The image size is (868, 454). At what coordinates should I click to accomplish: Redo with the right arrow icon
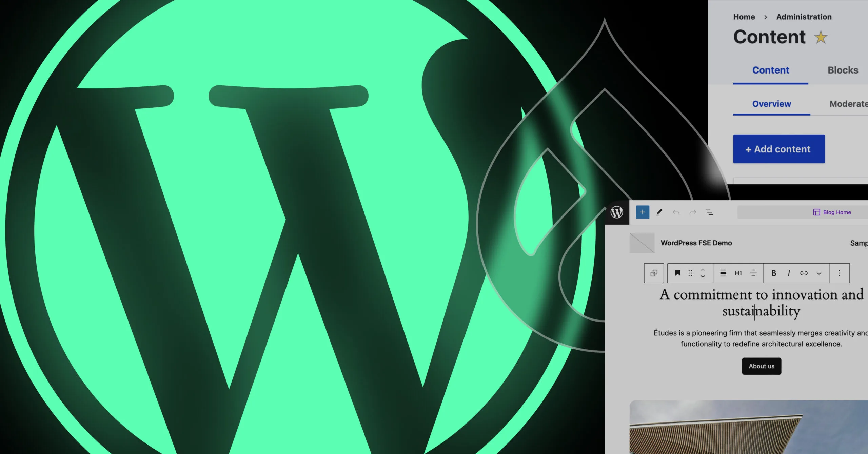[693, 212]
